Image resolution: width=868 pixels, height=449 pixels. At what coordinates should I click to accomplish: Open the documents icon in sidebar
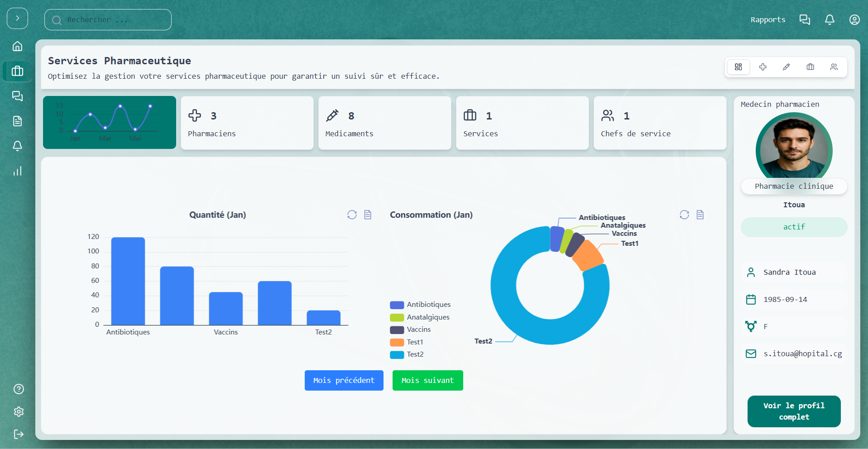point(18,121)
